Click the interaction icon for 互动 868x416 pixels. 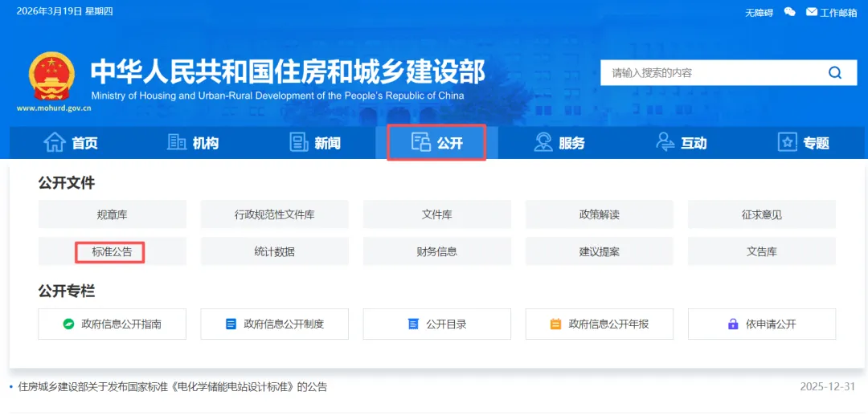[665, 143]
